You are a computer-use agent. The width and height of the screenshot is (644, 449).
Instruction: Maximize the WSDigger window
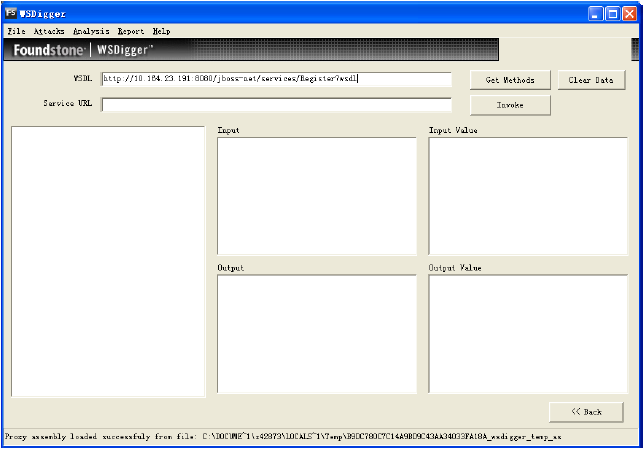[x=612, y=14]
